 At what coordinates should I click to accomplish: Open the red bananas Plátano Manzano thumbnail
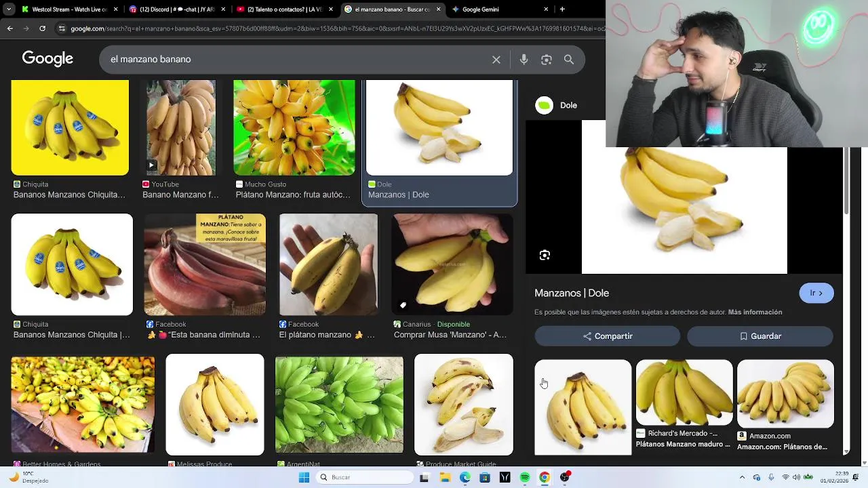tap(205, 264)
